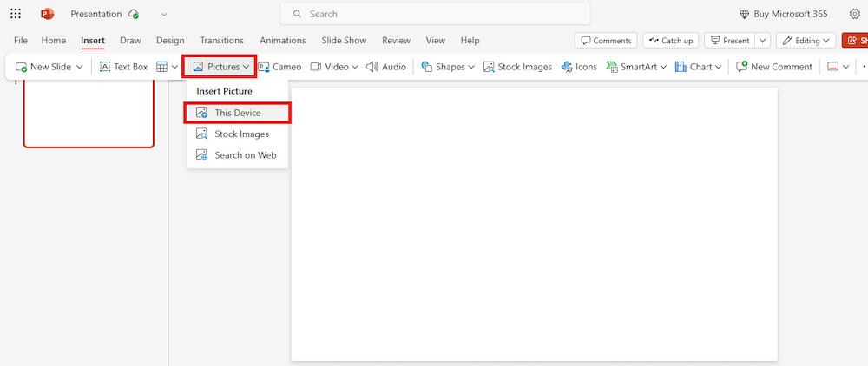Click the Table grid icon

tap(161, 67)
